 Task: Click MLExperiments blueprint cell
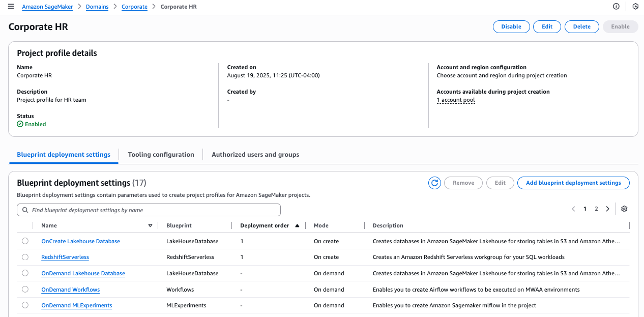point(186,305)
